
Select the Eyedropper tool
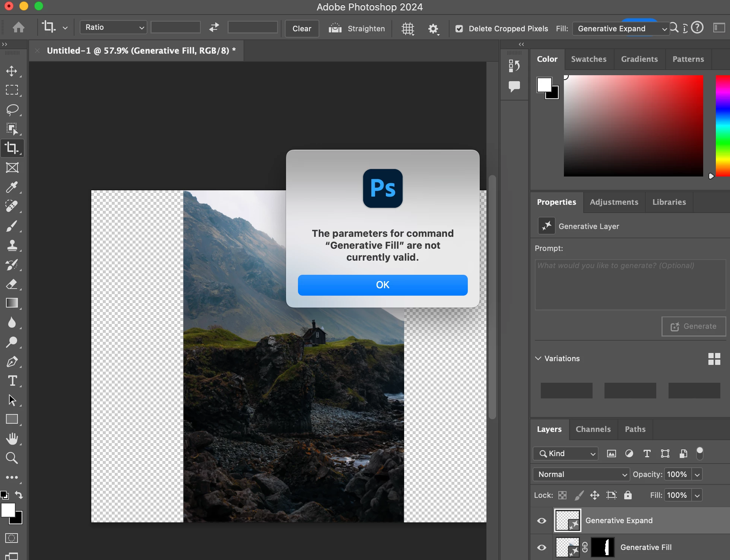coord(12,187)
